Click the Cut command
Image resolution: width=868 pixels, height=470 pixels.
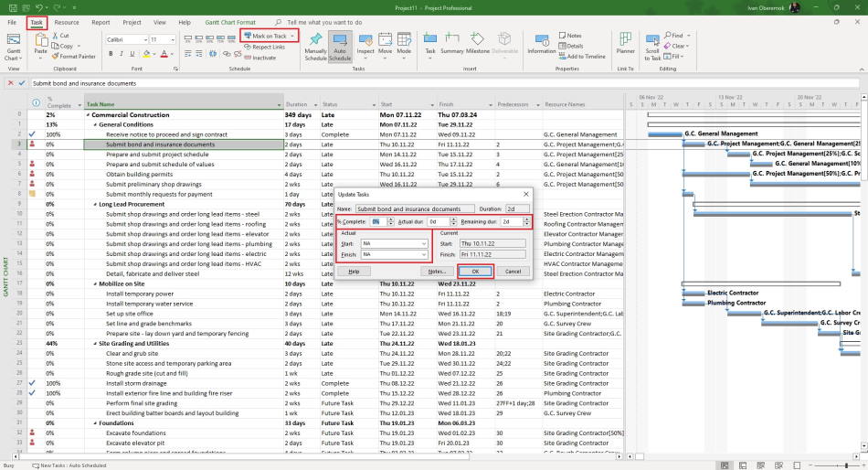pyautogui.click(x=60, y=36)
